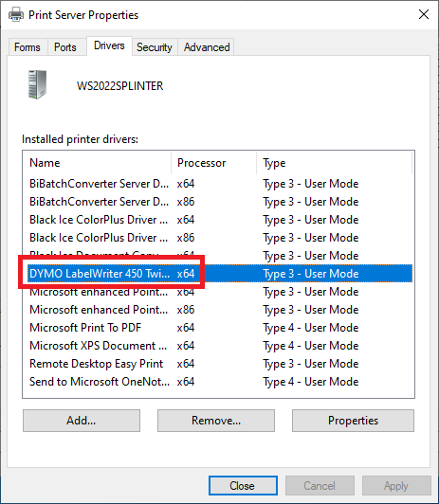Image resolution: width=439 pixels, height=504 pixels.
Task: Close the Print Server Properties window
Action: (424, 14)
